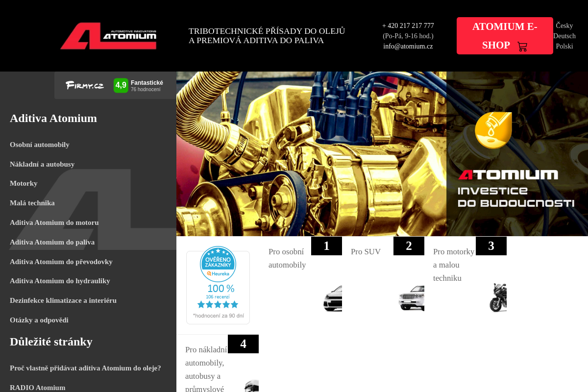Viewport: 588px width, 392px height.
Task: Click the 76 hodnocení review count
Action: coord(146,90)
